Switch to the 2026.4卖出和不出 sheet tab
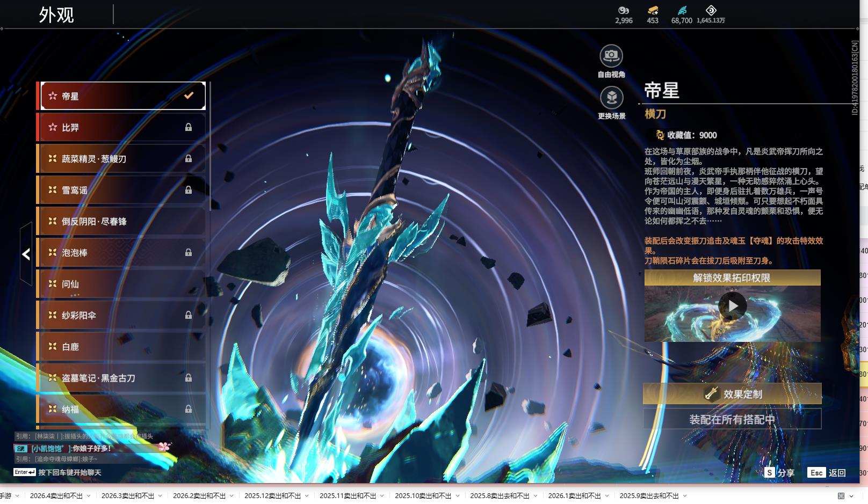This screenshot has width=868, height=504. (56, 496)
